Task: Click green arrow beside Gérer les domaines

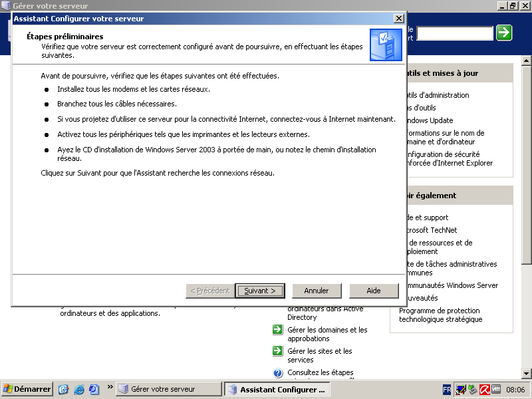Action: click(x=278, y=330)
